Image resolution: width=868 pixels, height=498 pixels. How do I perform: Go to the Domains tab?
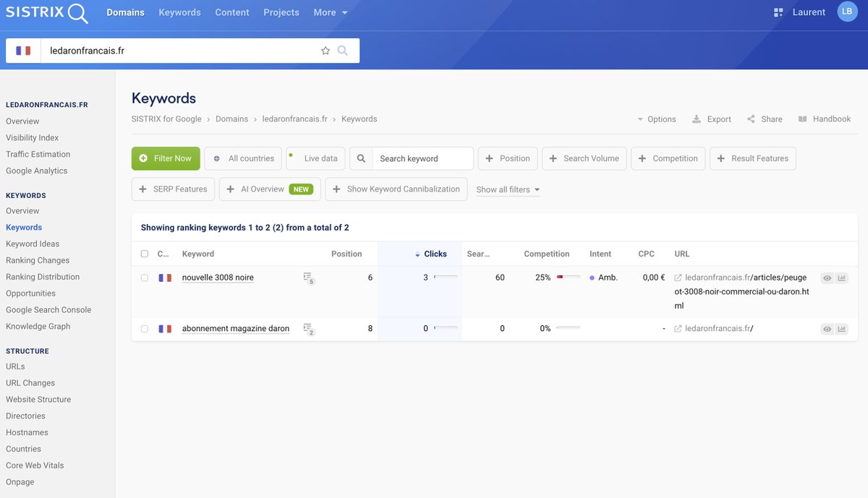[125, 12]
